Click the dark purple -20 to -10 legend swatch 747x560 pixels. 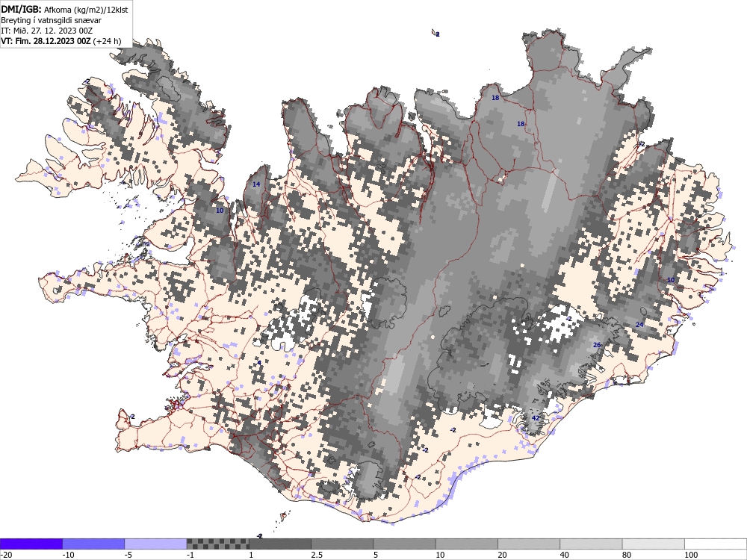click(x=31, y=544)
